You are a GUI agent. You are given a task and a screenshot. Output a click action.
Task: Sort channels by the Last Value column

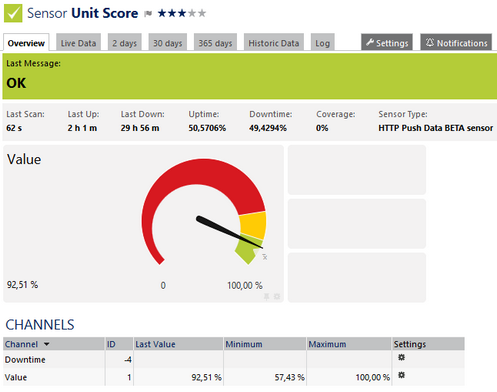point(155,344)
